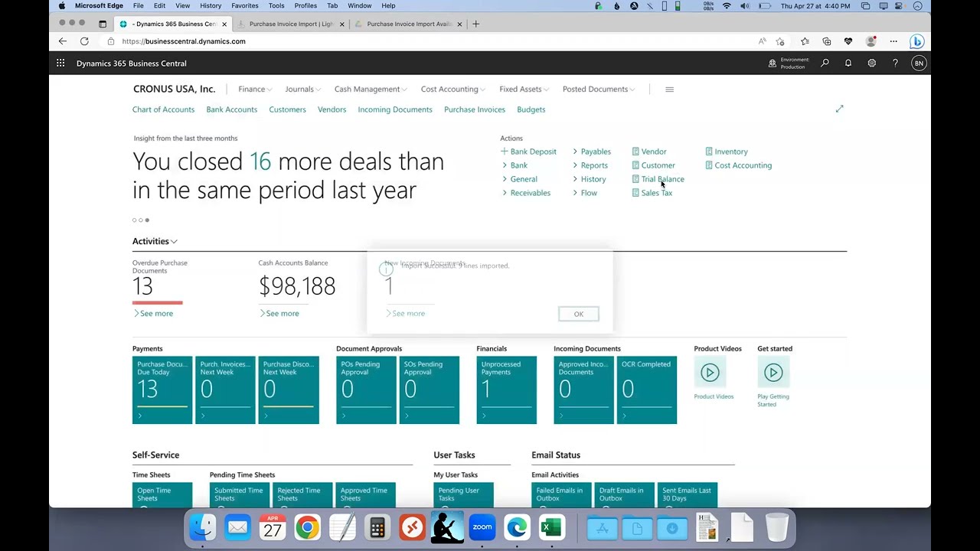The image size is (980, 551).
Task: Open a new browser tab with plus
Action: pos(475,24)
